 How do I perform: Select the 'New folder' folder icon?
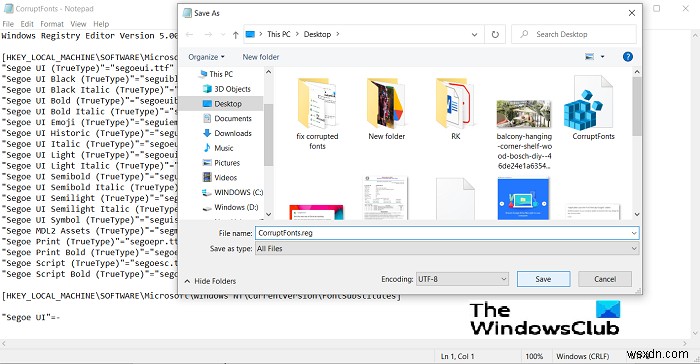pos(386,109)
